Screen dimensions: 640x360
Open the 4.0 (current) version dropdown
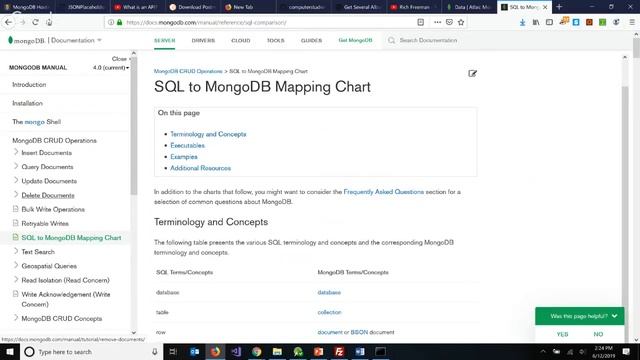pos(111,68)
